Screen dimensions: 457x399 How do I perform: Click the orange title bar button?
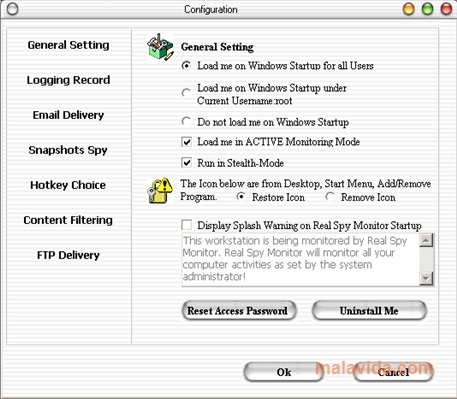pos(409,9)
